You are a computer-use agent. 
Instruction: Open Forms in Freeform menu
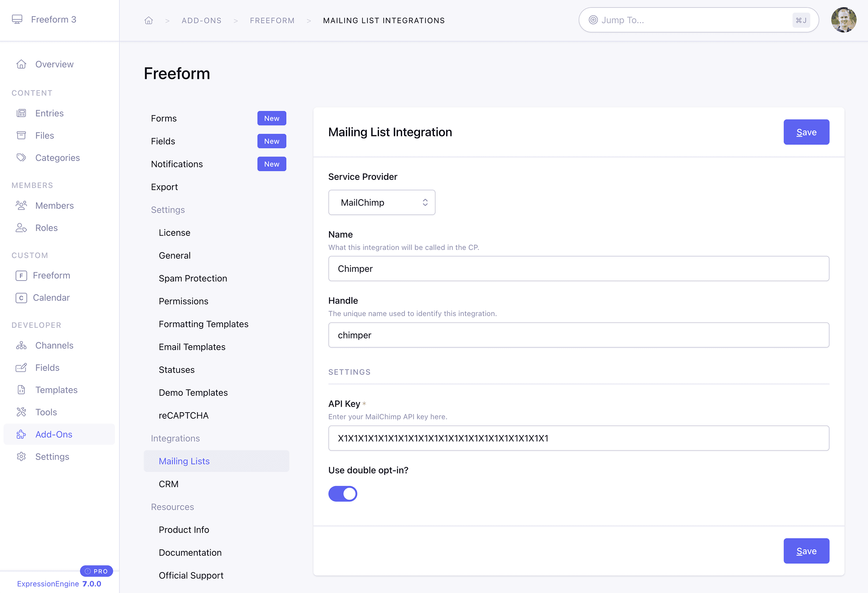[x=163, y=118]
